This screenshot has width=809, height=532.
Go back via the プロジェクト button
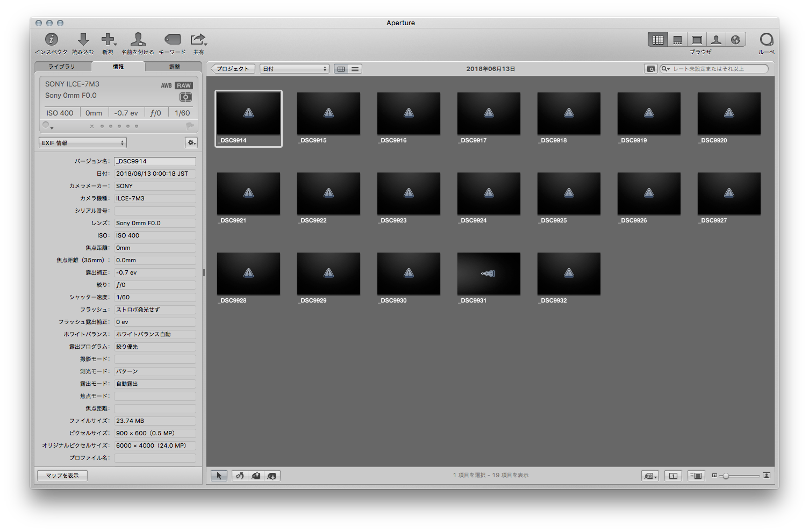pos(233,69)
